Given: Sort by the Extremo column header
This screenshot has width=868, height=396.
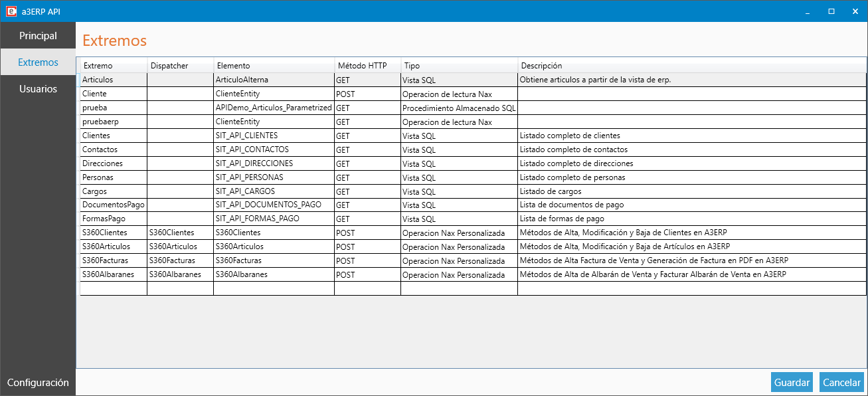Looking at the screenshot, I should pyautogui.click(x=114, y=66).
